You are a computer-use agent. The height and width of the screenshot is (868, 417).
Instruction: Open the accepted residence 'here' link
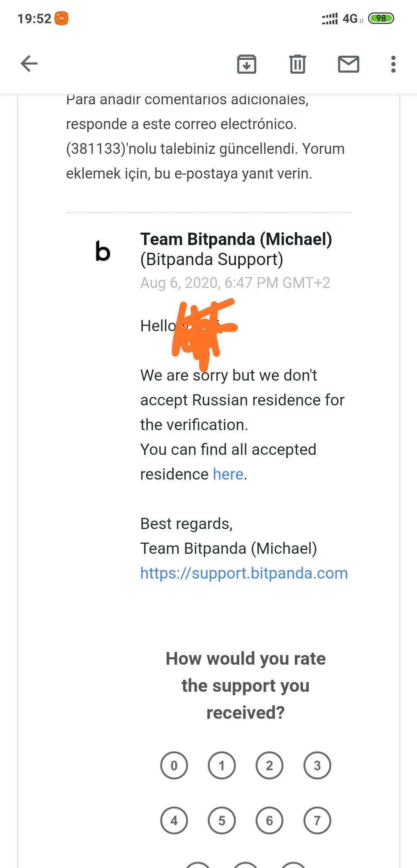click(228, 474)
